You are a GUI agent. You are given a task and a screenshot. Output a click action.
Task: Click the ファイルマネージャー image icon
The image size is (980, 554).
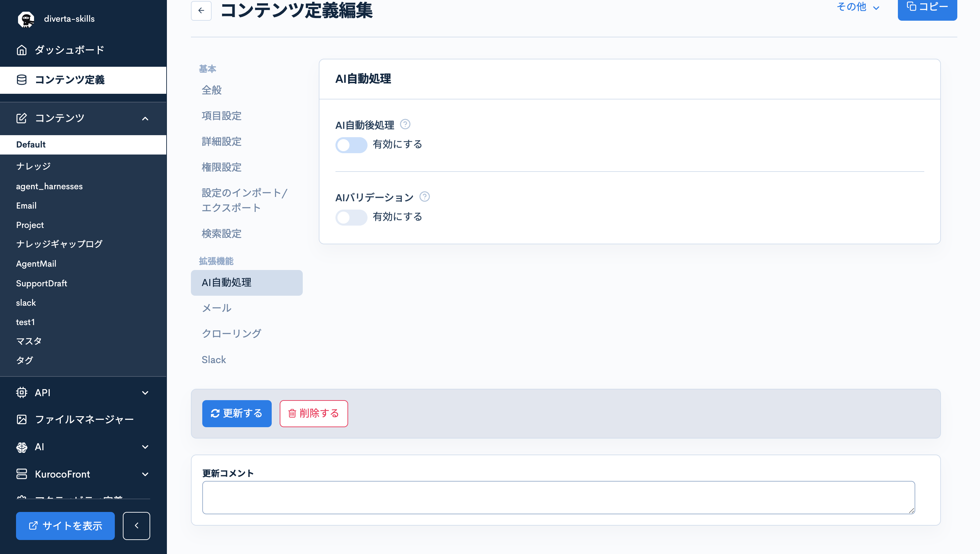click(x=22, y=419)
